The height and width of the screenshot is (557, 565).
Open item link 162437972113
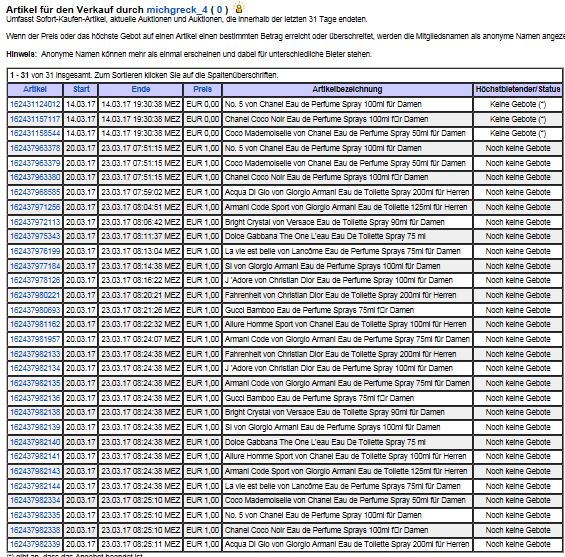click(x=35, y=222)
